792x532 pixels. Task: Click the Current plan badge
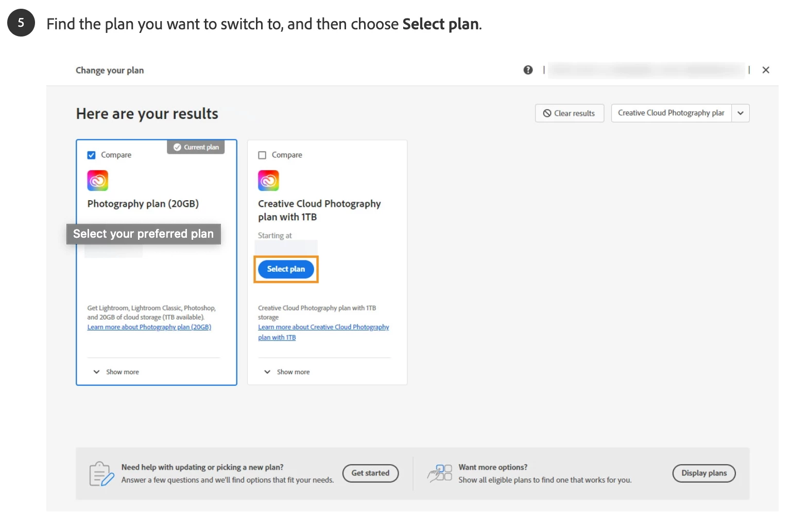tap(196, 147)
